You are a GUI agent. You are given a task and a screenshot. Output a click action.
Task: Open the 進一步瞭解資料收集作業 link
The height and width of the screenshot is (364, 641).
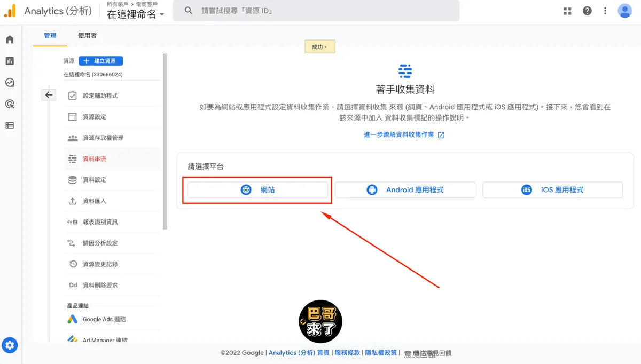coord(404,135)
